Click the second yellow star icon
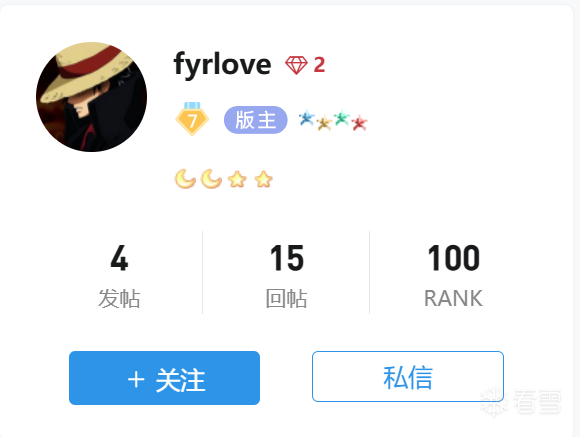This screenshot has height=437, width=580. tap(263, 179)
